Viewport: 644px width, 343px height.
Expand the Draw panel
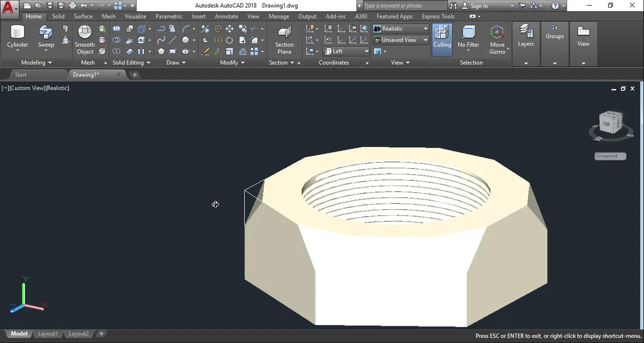click(176, 62)
